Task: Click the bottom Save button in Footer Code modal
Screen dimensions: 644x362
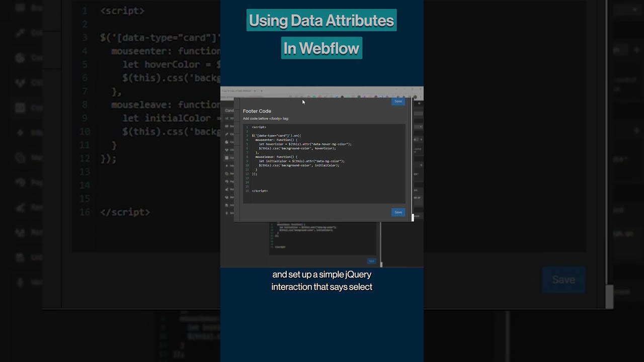Action: tap(398, 212)
